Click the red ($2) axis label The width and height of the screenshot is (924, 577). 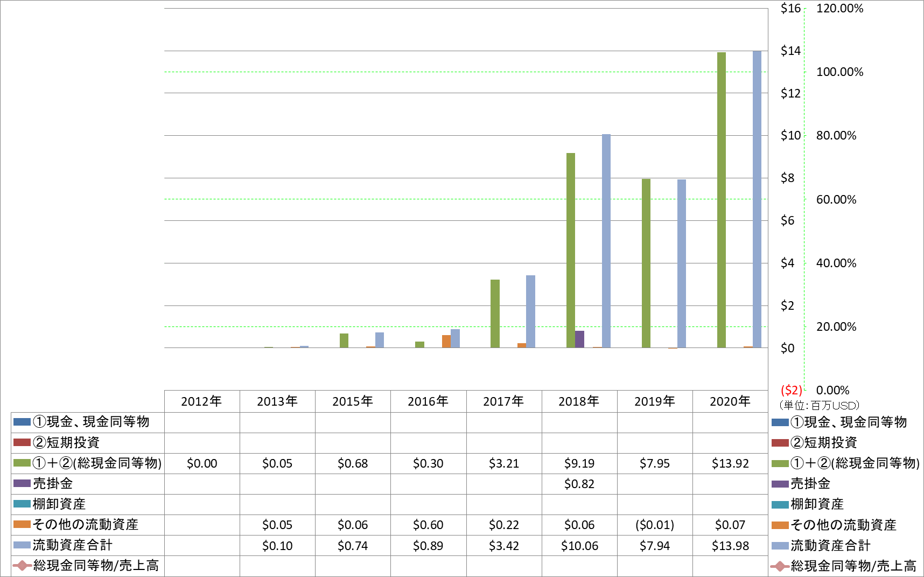[792, 390]
